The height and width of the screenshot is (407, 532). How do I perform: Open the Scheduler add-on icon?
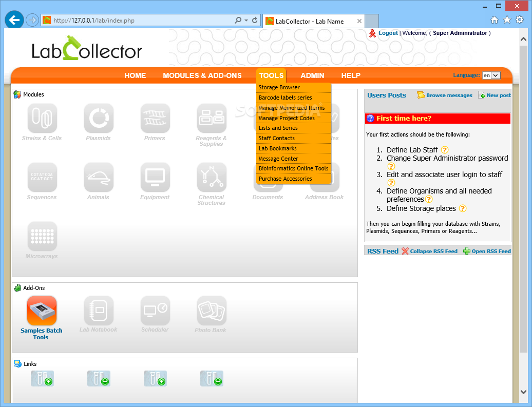click(x=155, y=311)
